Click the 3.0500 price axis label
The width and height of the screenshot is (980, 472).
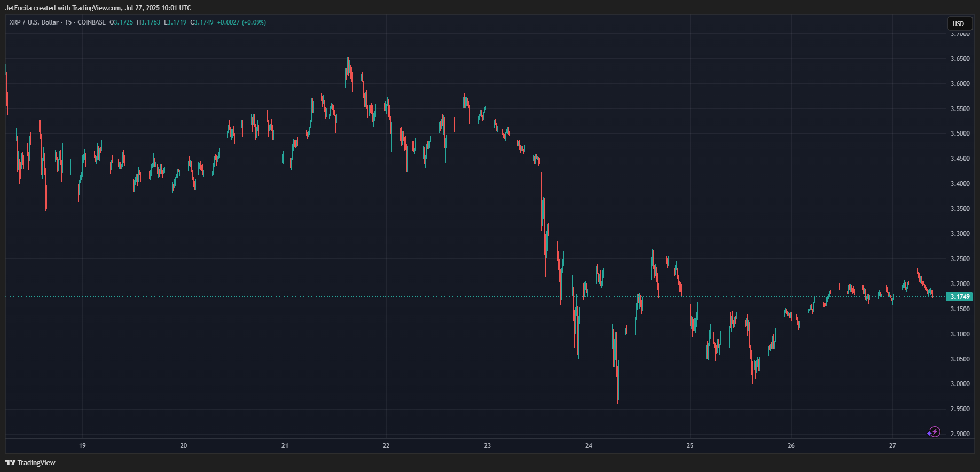pos(960,359)
